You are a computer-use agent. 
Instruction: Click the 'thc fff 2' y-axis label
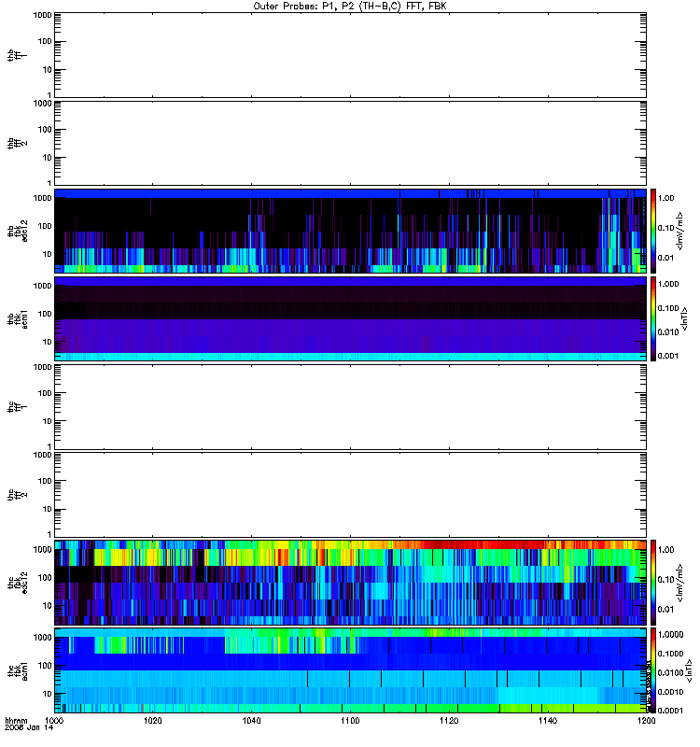[x=17, y=495]
